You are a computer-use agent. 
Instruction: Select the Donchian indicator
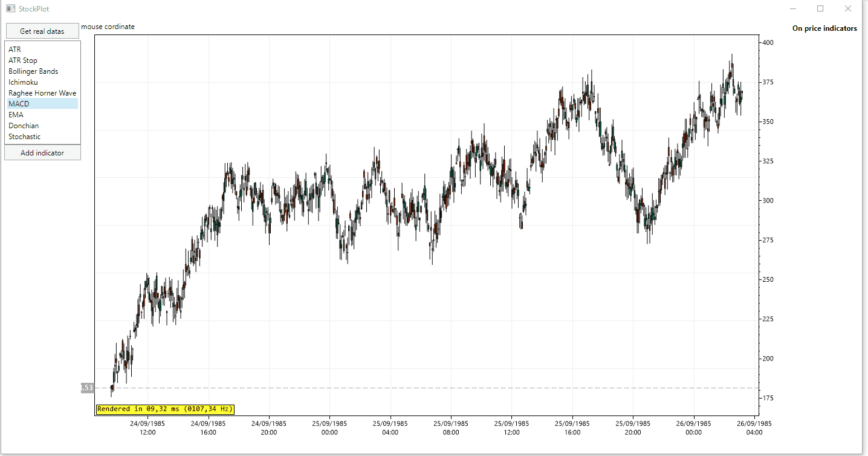click(42, 126)
